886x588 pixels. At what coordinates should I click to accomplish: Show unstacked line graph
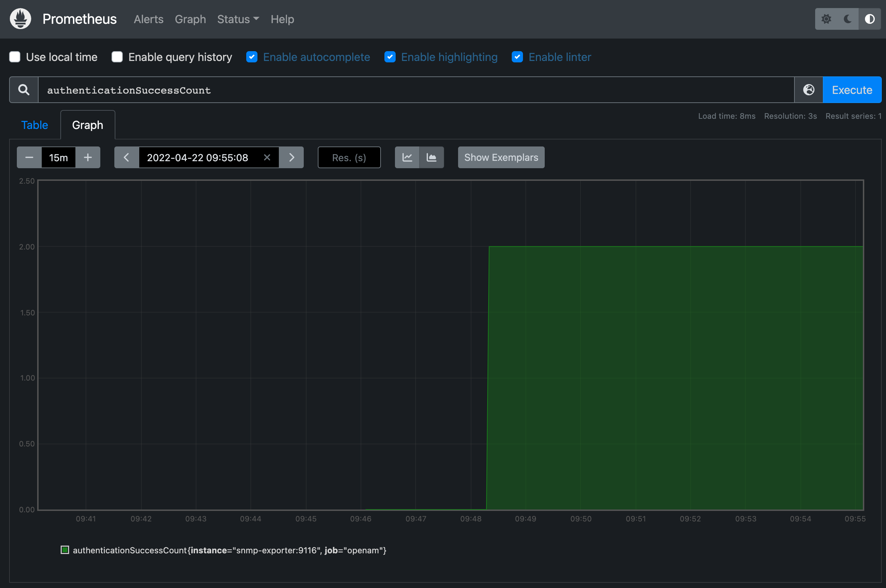click(407, 157)
